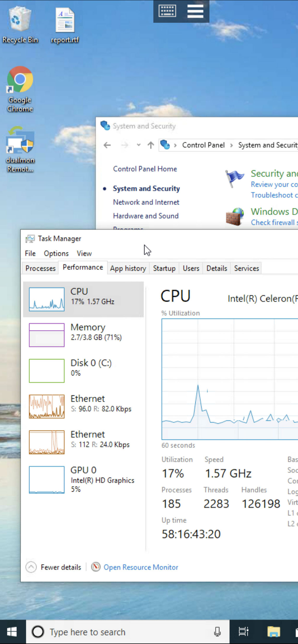
Task: Click the Review your computer's status link
Action: [x=274, y=184]
